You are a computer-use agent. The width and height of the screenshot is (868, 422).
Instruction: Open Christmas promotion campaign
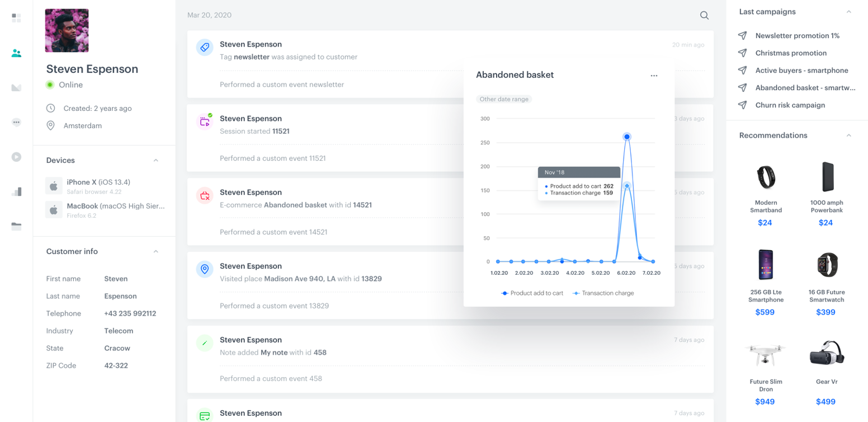(791, 53)
